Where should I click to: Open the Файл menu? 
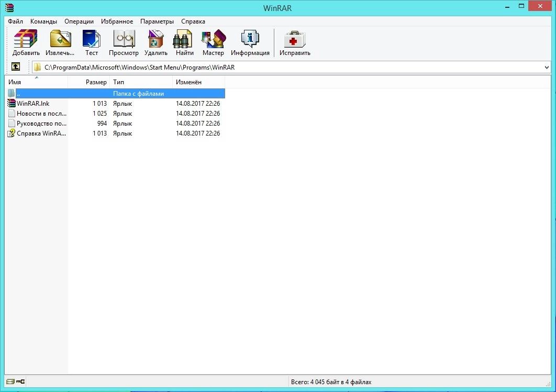click(x=15, y=21)
